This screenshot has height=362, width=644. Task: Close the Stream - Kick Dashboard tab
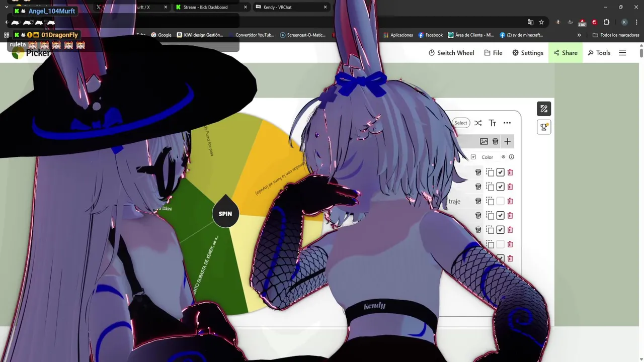(x=246, y=7)
